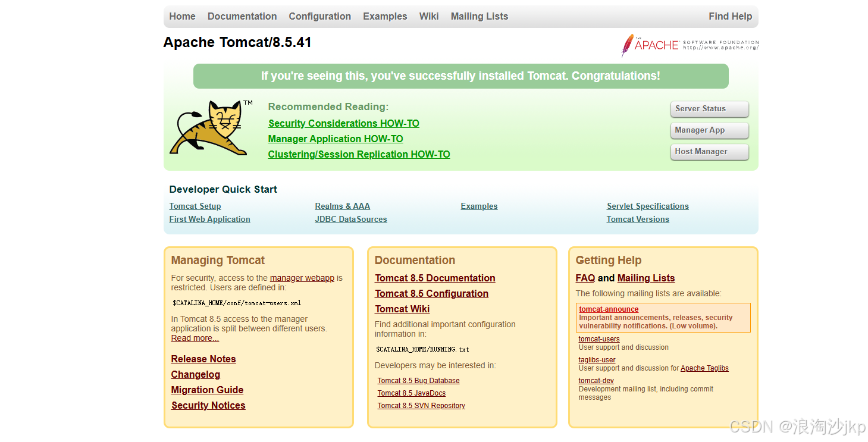Open Mailing Lists in the top navigation
Viewport: 868px width, 442px height.
click(x=480, y=17)
